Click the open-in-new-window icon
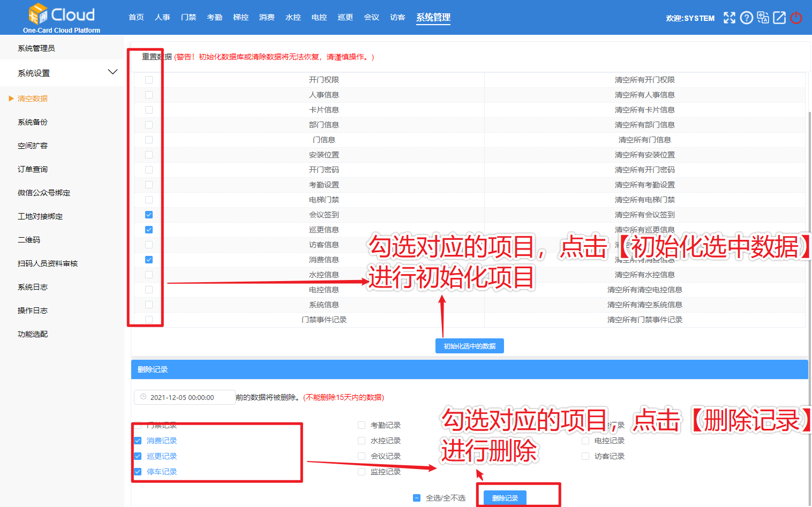This screenshot has width=812, height=507. click(779, 18)
